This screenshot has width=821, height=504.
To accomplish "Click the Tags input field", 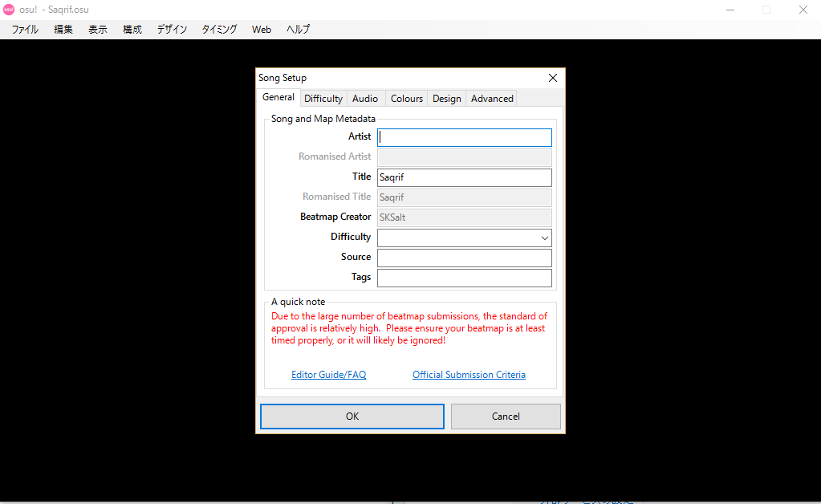I will pos(465,278).
